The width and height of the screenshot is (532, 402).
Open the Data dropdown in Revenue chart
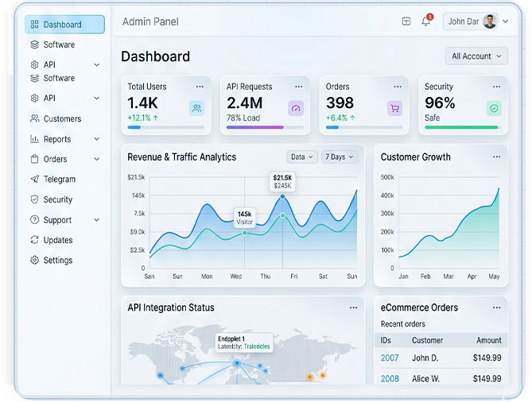302,157
